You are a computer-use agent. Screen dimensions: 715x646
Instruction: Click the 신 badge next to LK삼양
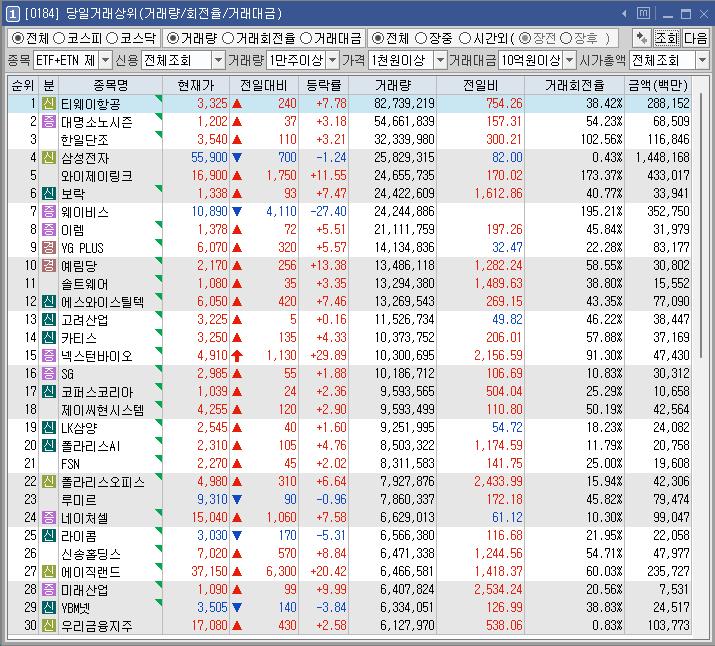click(x=49, y=427)
